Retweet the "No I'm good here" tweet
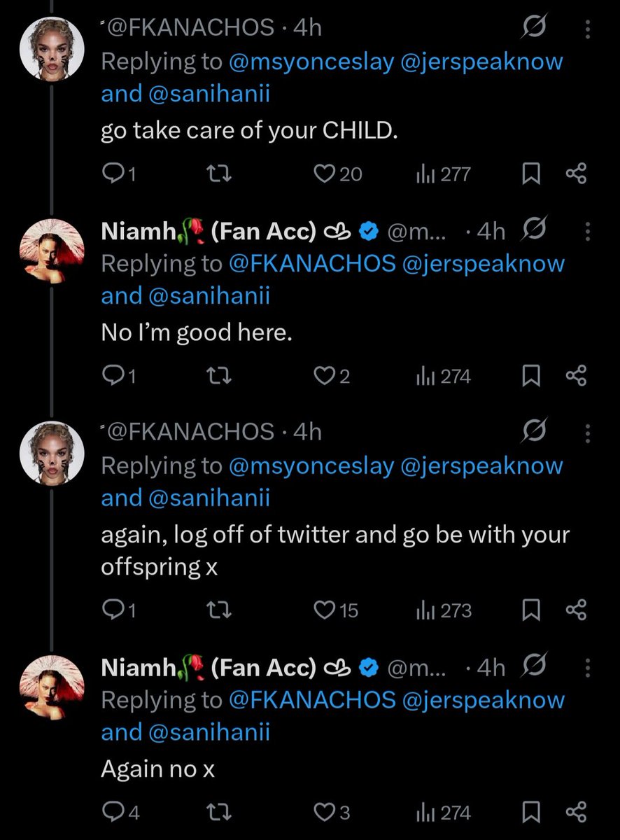Image resolution: width=620 pixels, height=840 pixels. [x=220, y=377]
